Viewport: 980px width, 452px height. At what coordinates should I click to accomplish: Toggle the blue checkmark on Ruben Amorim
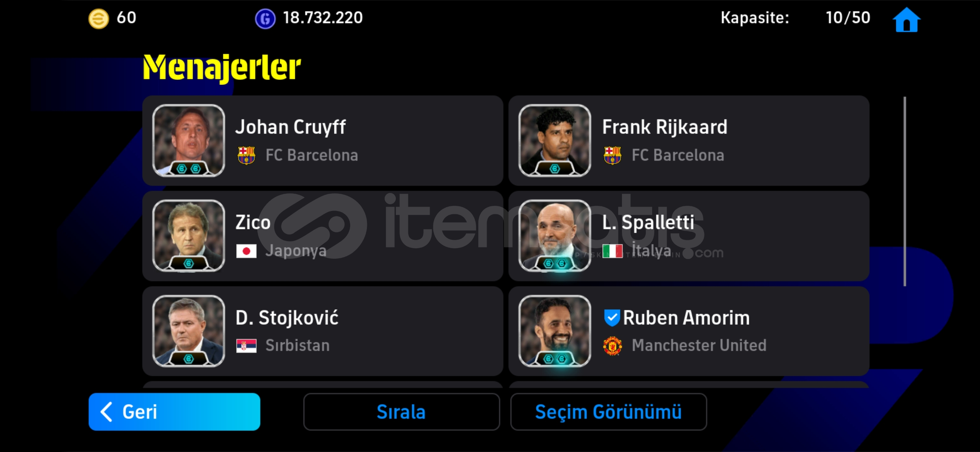click(x=612, y=318)
